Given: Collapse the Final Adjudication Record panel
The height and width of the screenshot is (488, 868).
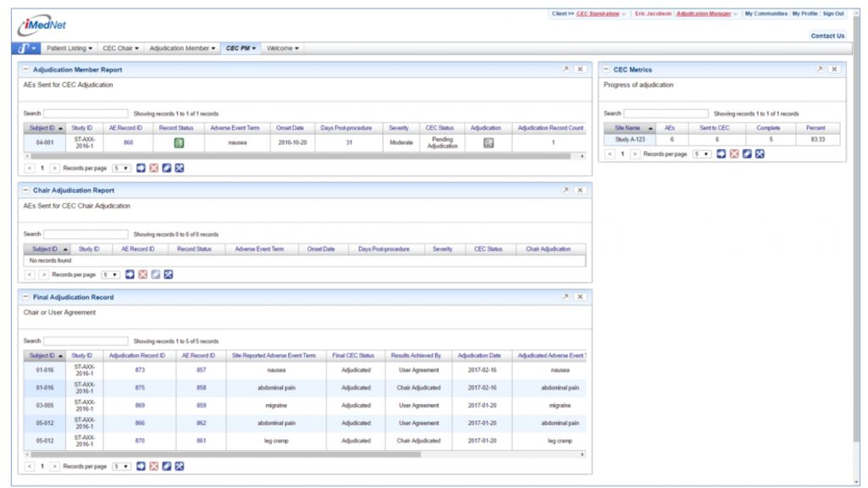Looking at the screenshot, I should point(25,297).
